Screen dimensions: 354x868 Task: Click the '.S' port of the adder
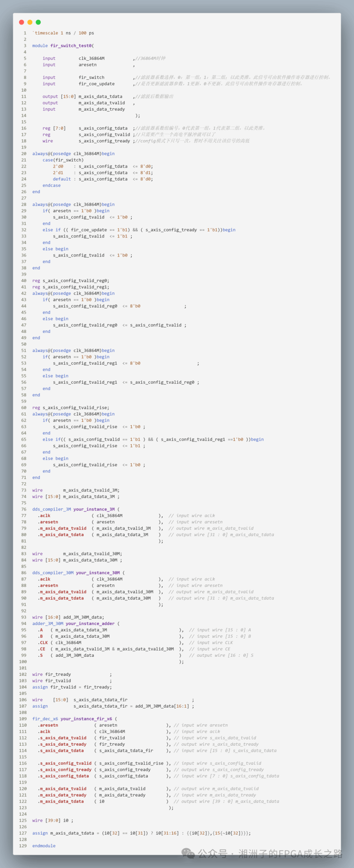(40, 655)
